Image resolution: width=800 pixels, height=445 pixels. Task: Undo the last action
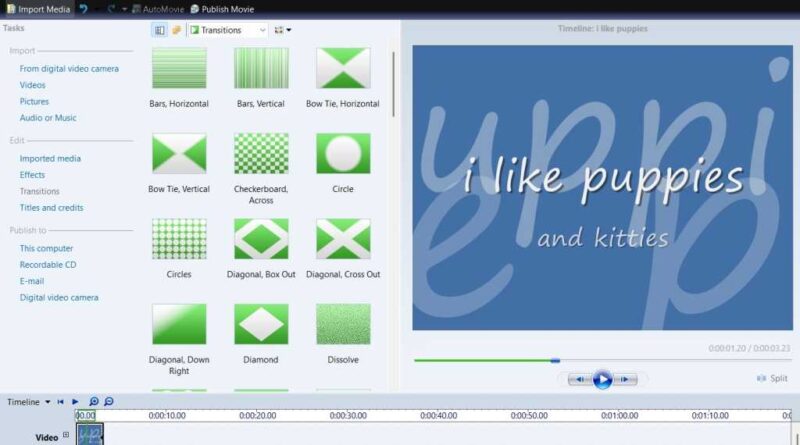tap(84, 9)
